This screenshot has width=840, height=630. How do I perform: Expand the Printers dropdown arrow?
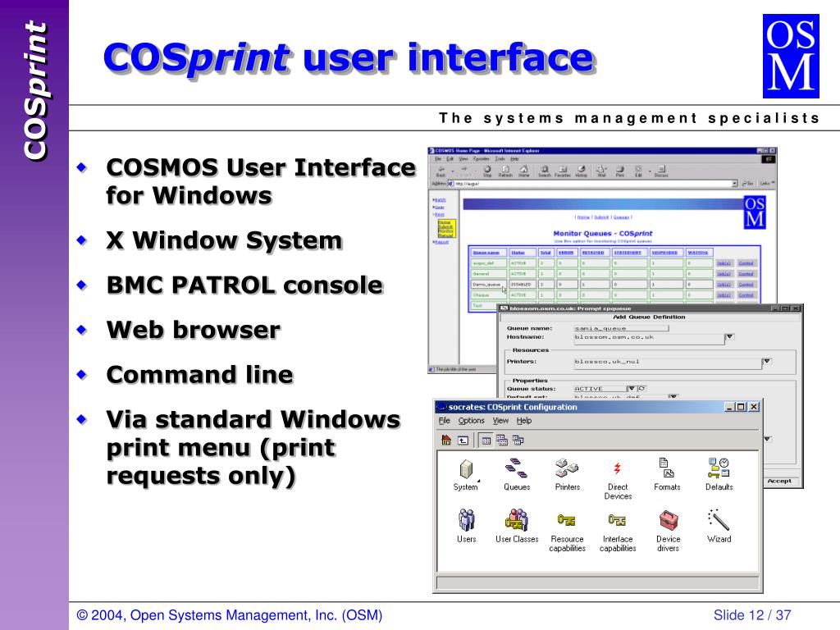(x=767, y=362)
